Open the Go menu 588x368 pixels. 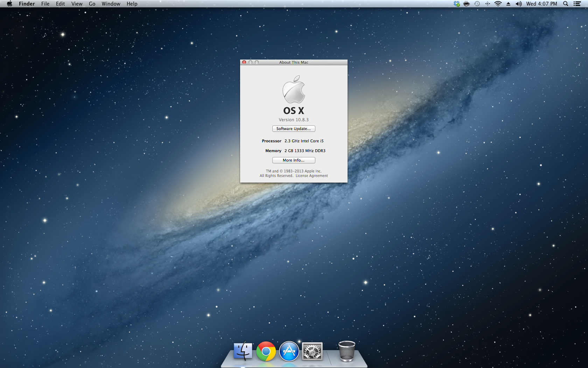(92, 4)
